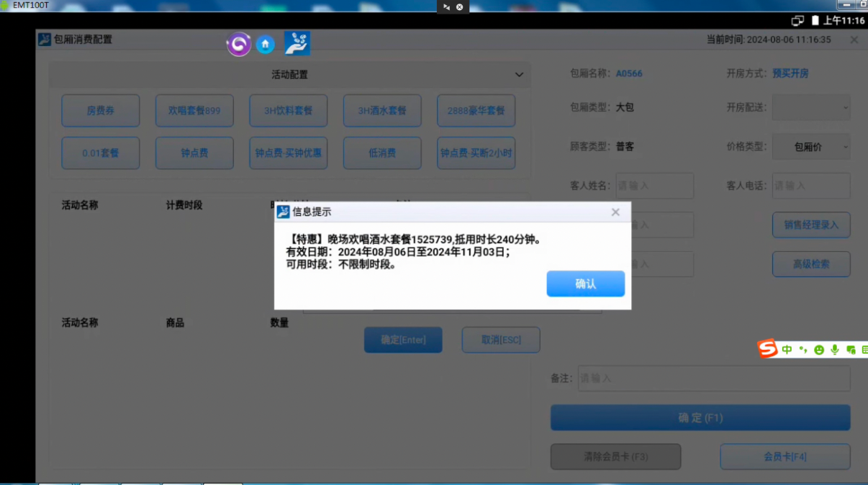Click the purple circular app icon near the title
The height and width of the screenshot is (485, 868).
(x=238, y=43)
